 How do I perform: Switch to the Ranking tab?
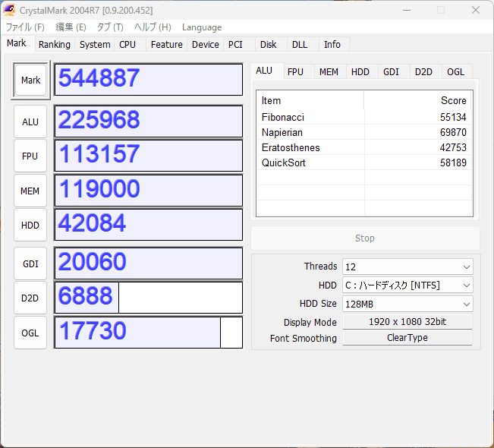55,45
